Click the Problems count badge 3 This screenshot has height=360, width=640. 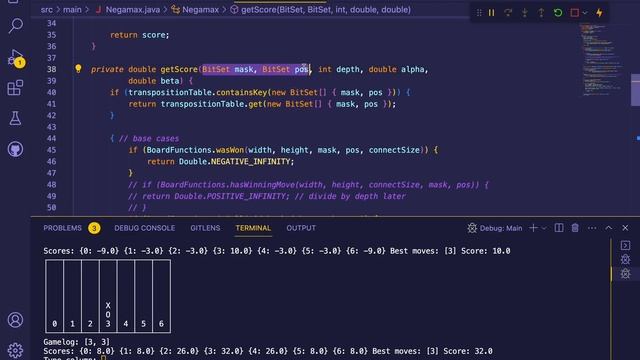coord(94,228)
